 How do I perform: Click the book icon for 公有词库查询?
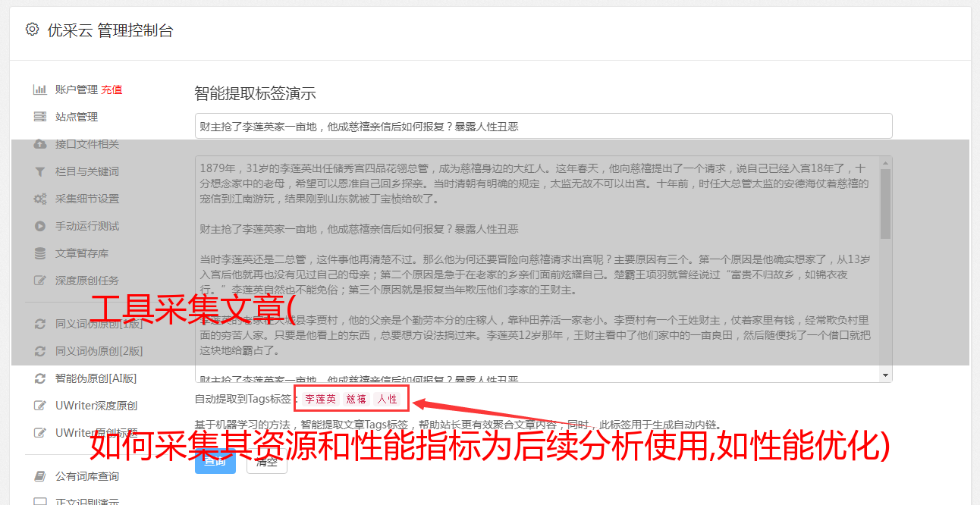[x=39, y=476]
